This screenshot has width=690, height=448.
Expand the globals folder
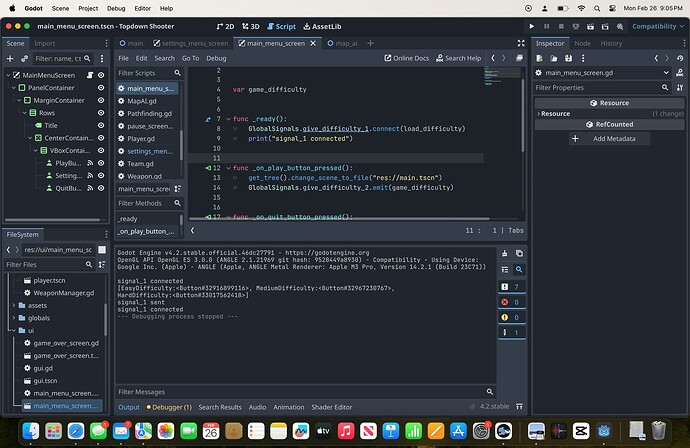[14, 318]
